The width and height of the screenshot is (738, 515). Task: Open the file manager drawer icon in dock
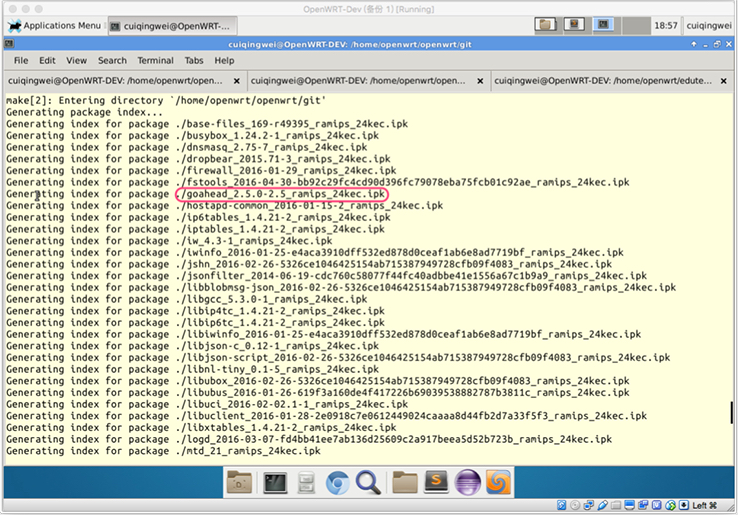pos(306,483)
